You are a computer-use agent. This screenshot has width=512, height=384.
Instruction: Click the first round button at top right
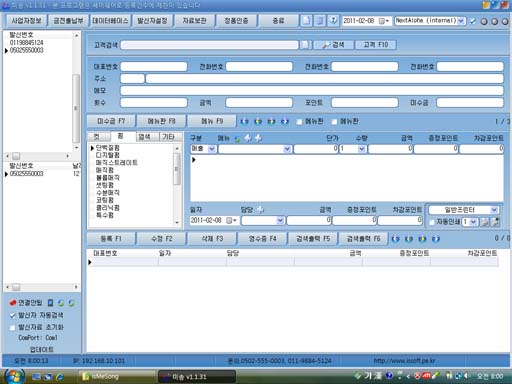pyautogui.click(x=484, y=21)
